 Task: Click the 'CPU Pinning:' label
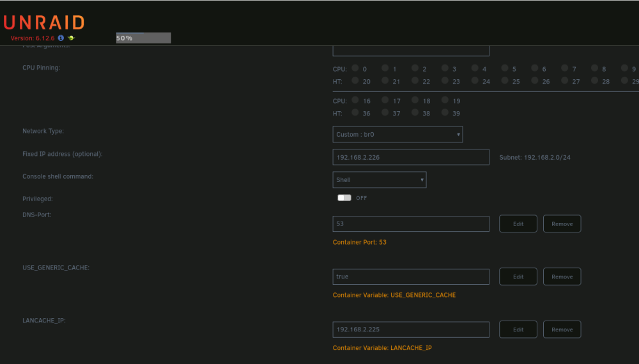click(x=41, y=68)
